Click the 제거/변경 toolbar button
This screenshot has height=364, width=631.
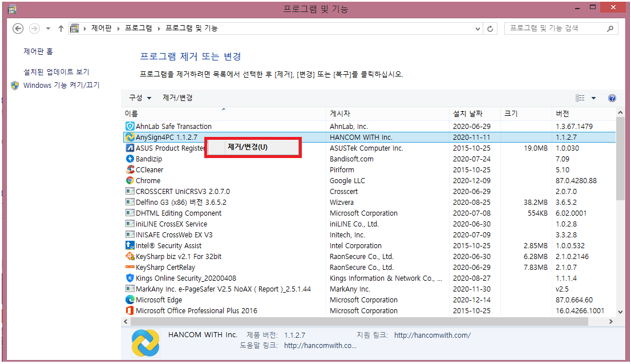point(177,98)
